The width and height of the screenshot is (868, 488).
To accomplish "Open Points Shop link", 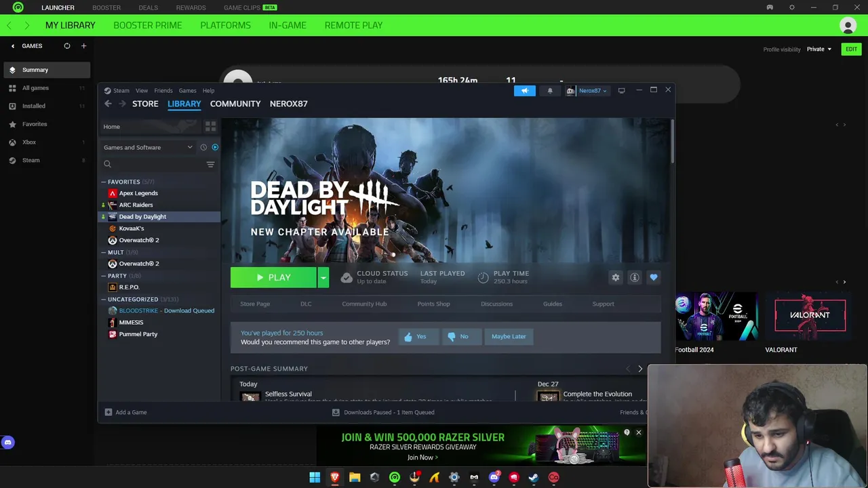I will point(433,304).
